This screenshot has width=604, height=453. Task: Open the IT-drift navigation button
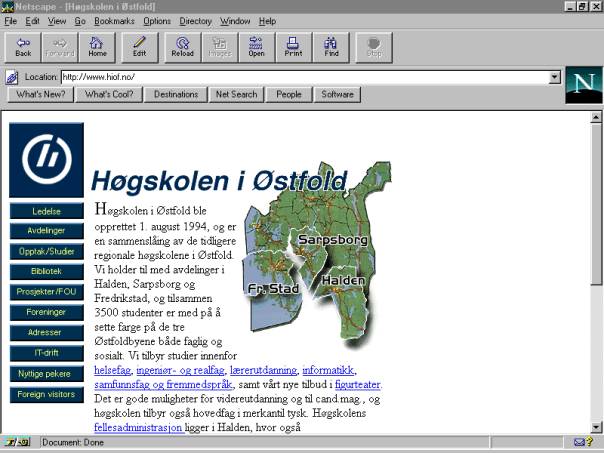click(x=47, y=353)
